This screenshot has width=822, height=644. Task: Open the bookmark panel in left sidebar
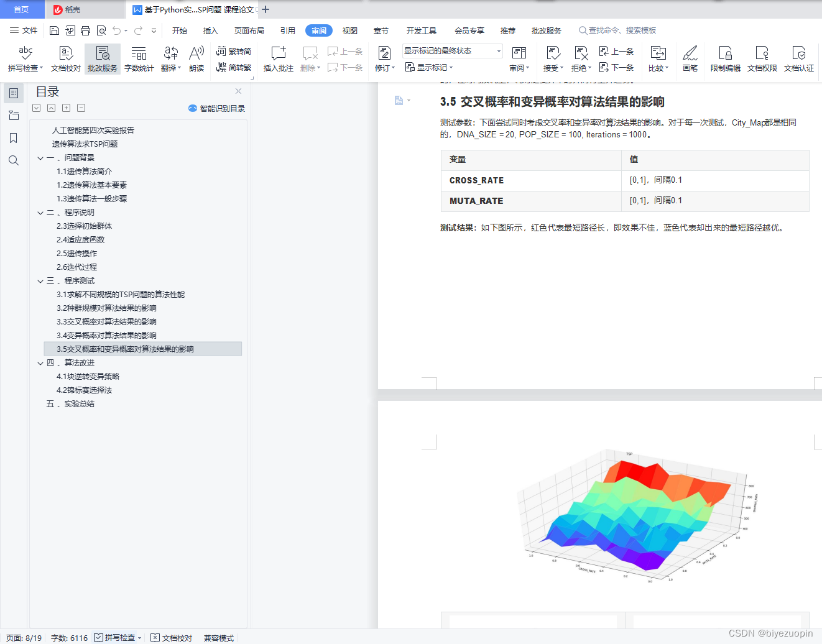point(14,138)
